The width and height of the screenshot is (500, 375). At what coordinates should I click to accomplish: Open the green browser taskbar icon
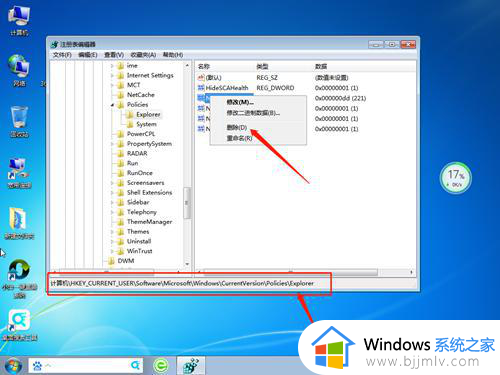[x=161, y=366]
